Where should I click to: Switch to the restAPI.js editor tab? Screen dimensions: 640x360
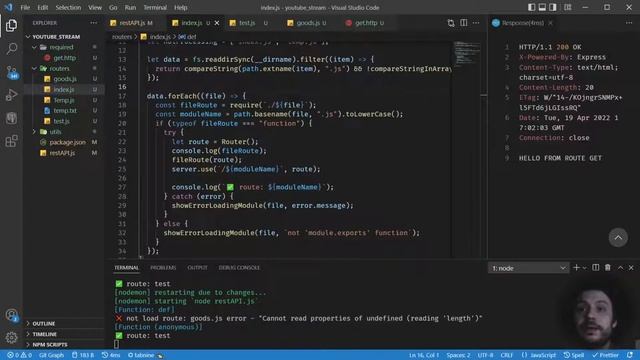coord(136,23)
